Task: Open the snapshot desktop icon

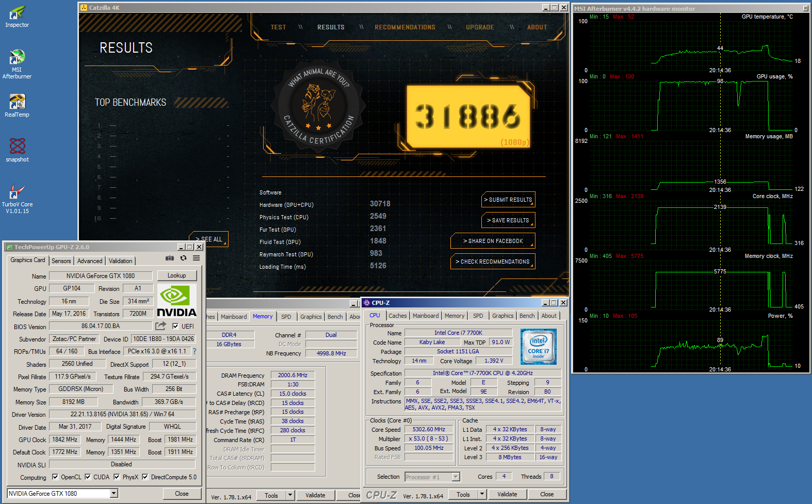Action: 17,150
